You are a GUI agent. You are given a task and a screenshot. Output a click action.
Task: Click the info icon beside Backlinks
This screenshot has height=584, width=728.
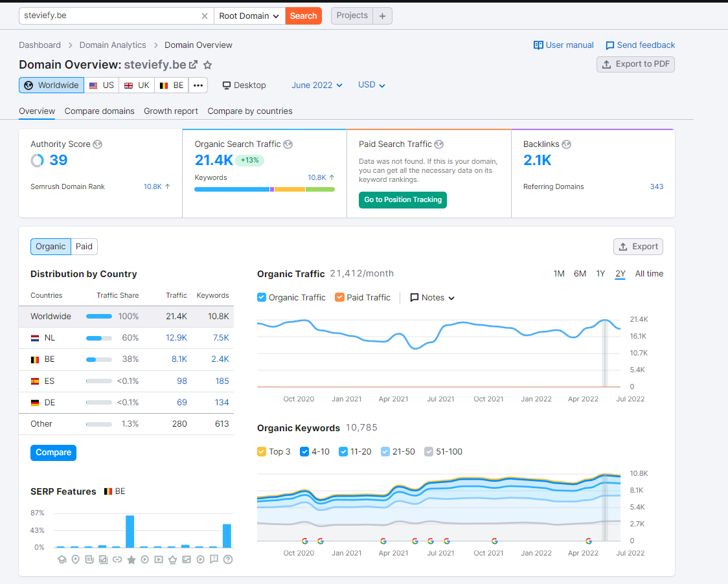(567, 144)
